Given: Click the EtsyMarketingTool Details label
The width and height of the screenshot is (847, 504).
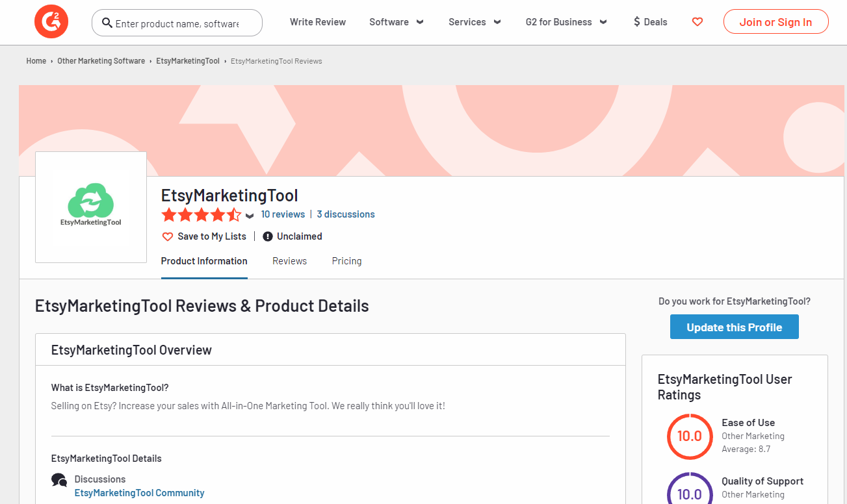Looking at the screenshot, I should [107, 459].
